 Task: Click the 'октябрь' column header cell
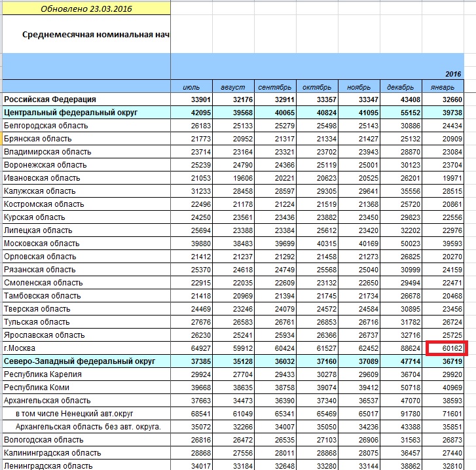317,87
